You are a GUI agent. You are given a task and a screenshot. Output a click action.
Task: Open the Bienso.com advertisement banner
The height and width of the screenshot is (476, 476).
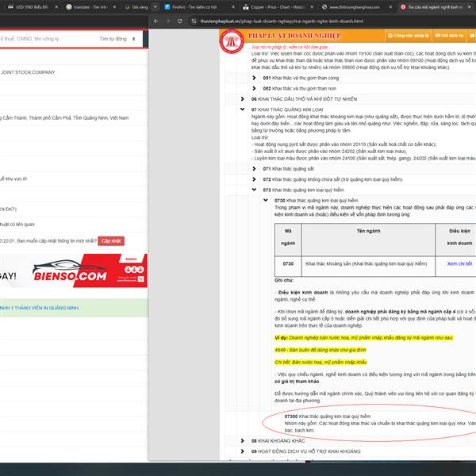74,271
